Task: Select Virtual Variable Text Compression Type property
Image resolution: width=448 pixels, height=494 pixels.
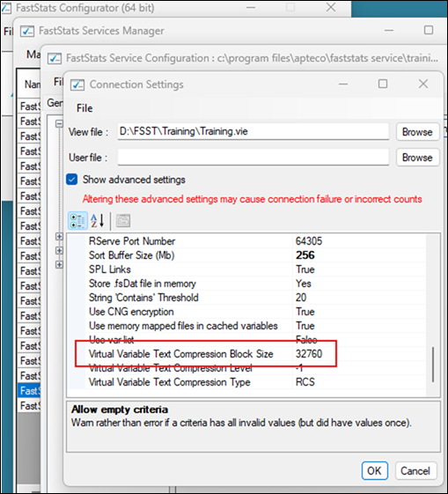Action: pos(169,382)
